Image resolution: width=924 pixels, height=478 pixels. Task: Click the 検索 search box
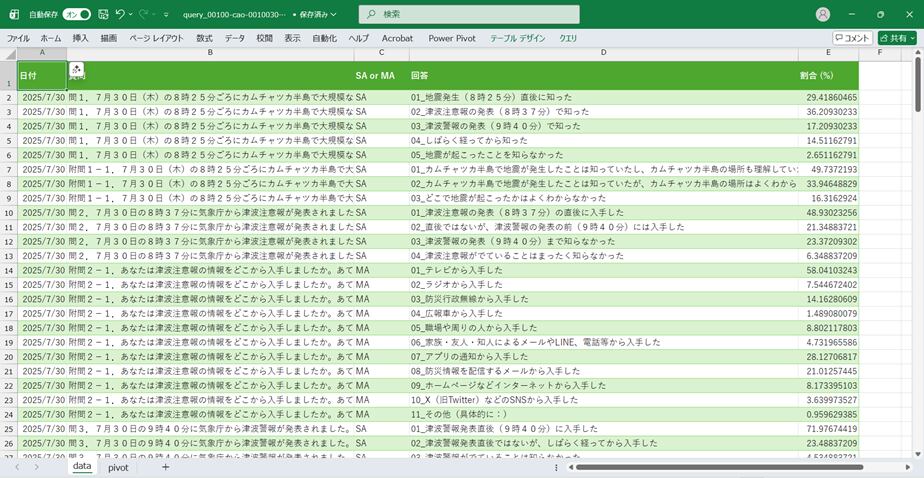[x=468, y=15]
